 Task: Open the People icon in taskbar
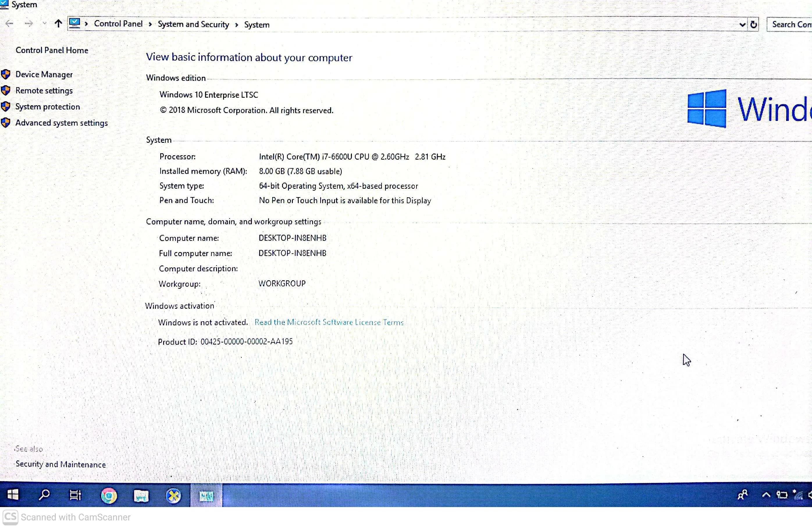pos(742,495)
